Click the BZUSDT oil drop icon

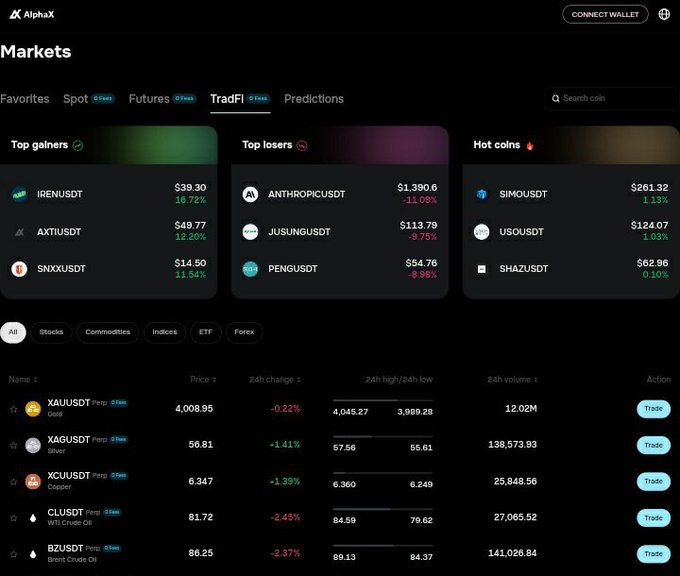tap(33, 554)
